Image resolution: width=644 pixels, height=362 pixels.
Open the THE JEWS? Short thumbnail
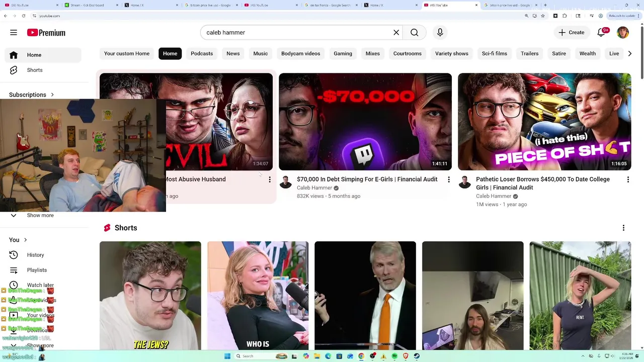click(x=150, y=296)
